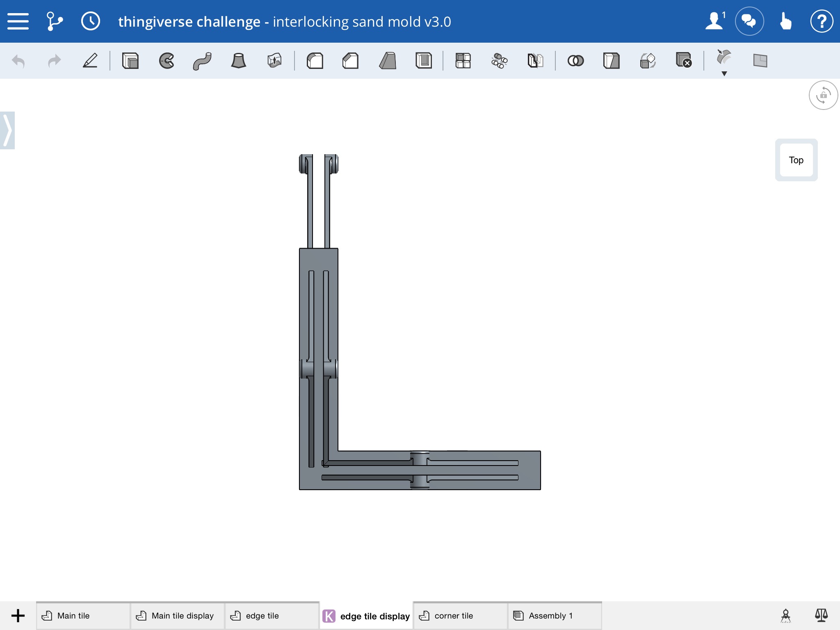Start a new sketch with pencil icon
840x630 pixels.
click(90, 61)
